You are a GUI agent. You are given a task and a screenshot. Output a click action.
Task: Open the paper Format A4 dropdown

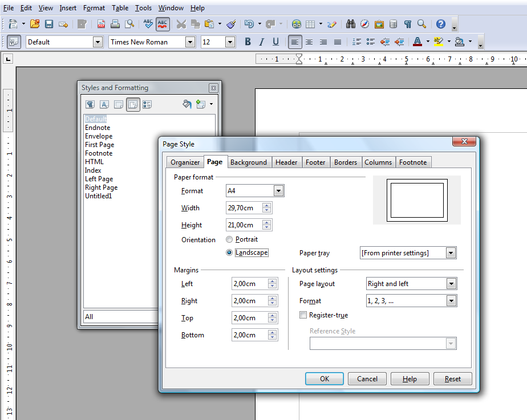pos(278,191)
